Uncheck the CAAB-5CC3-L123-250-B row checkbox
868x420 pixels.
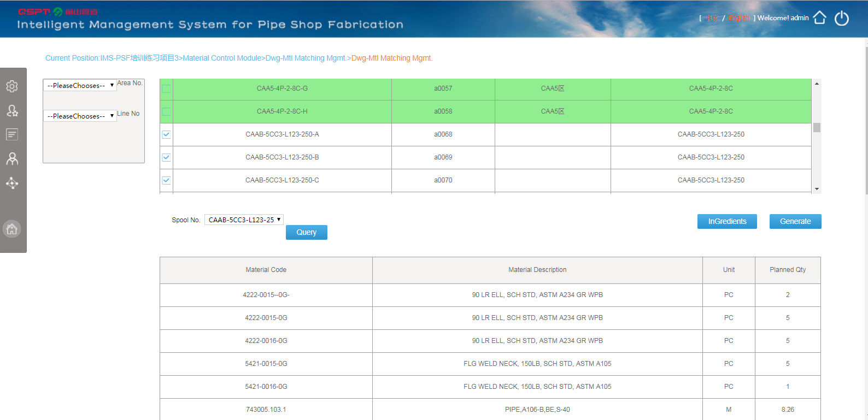[166, 157]
